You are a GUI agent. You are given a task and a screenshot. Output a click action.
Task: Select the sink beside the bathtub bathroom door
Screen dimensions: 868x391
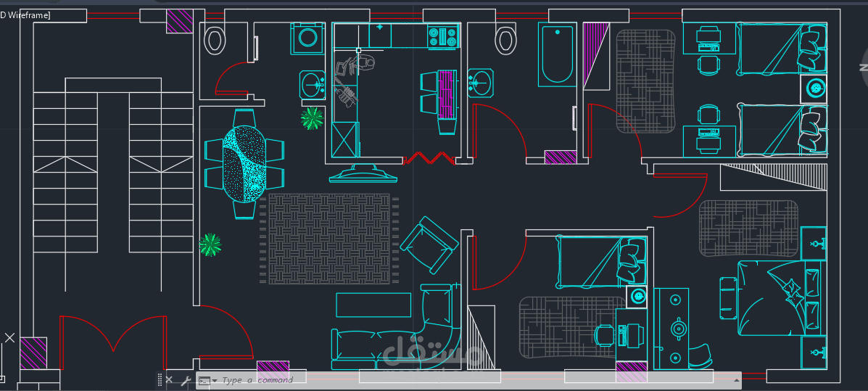click(x=481, y=83)
